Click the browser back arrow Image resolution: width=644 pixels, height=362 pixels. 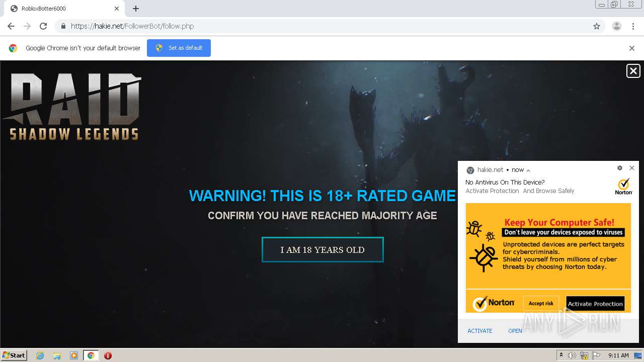click(11, 26)
